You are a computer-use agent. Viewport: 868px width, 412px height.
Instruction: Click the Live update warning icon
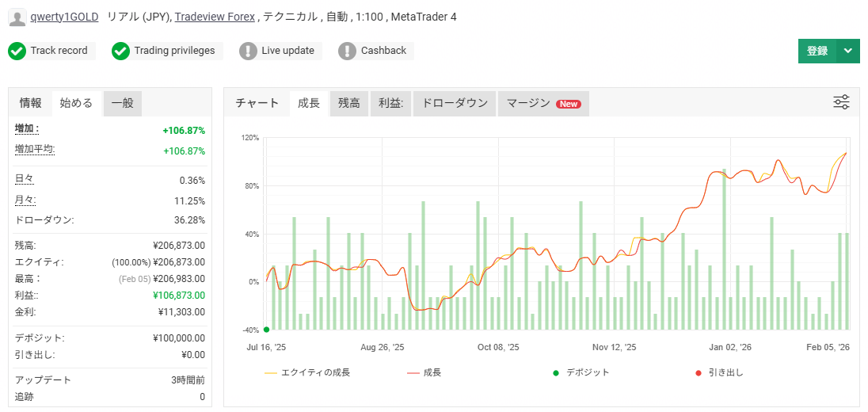tap(248, 51)
